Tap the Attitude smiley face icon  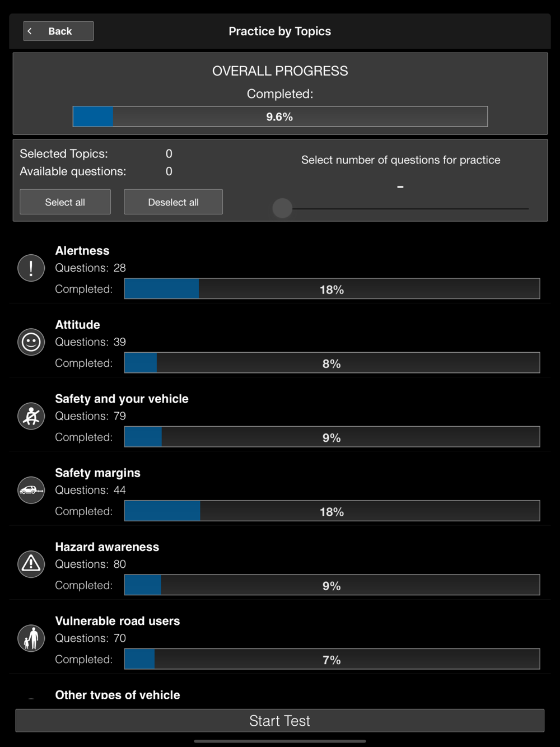31,342
